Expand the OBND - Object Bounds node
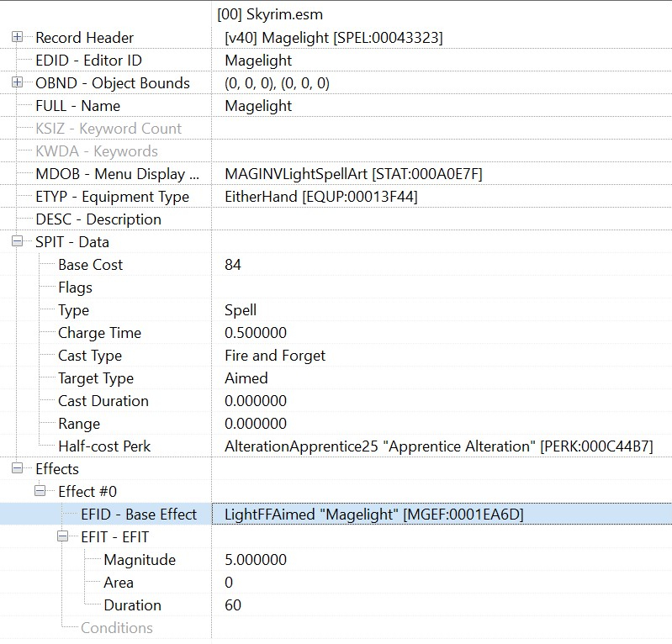672x644 pixels. tap(17, 82)
